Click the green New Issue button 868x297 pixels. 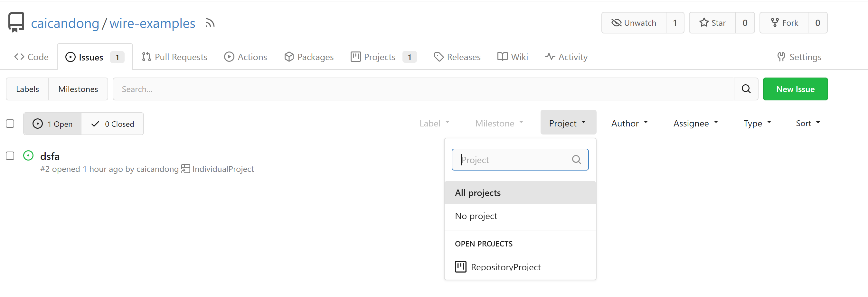click(x=795, y=89)
